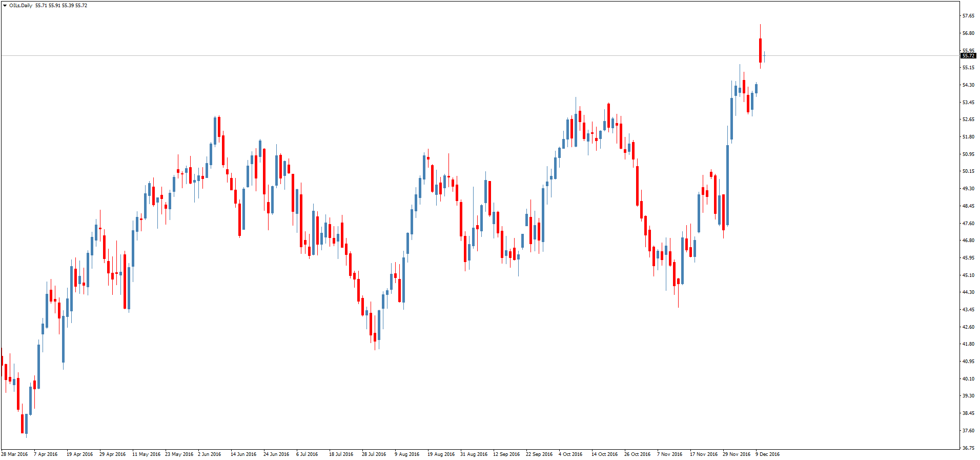
Task: Click the 26 Oct 2016 date label
Action: click(x=637, y=454)
